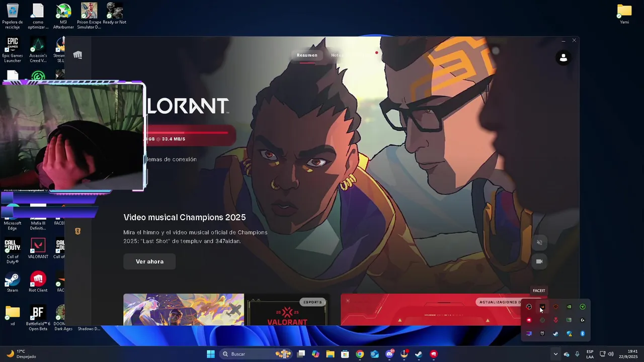Select the Papelera de reciclaje desktop icon
The image size is (644, 362).
coord(13,16)
